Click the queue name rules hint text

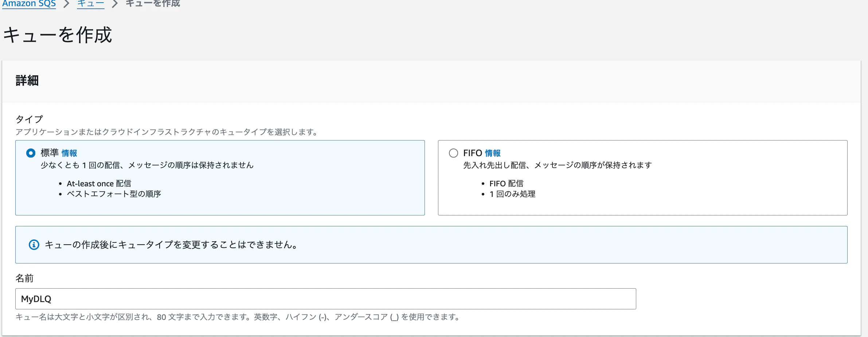click(237, 317)
